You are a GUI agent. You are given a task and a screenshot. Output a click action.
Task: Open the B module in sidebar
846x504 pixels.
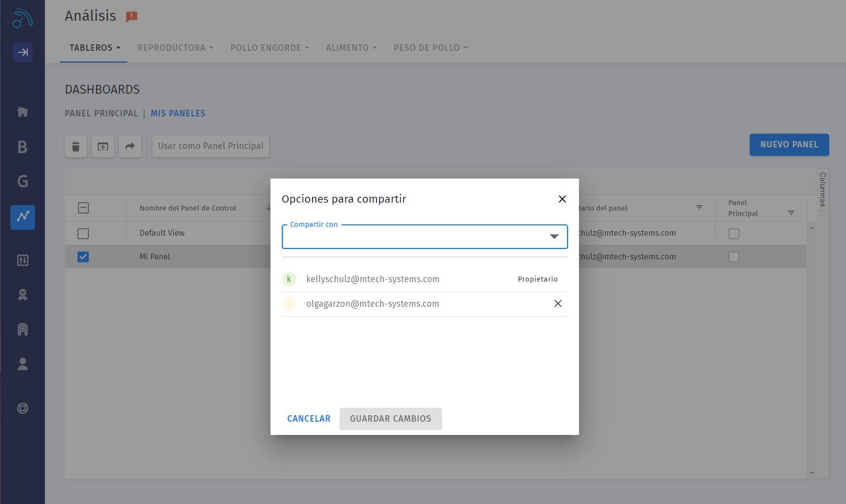pos(23,147)
